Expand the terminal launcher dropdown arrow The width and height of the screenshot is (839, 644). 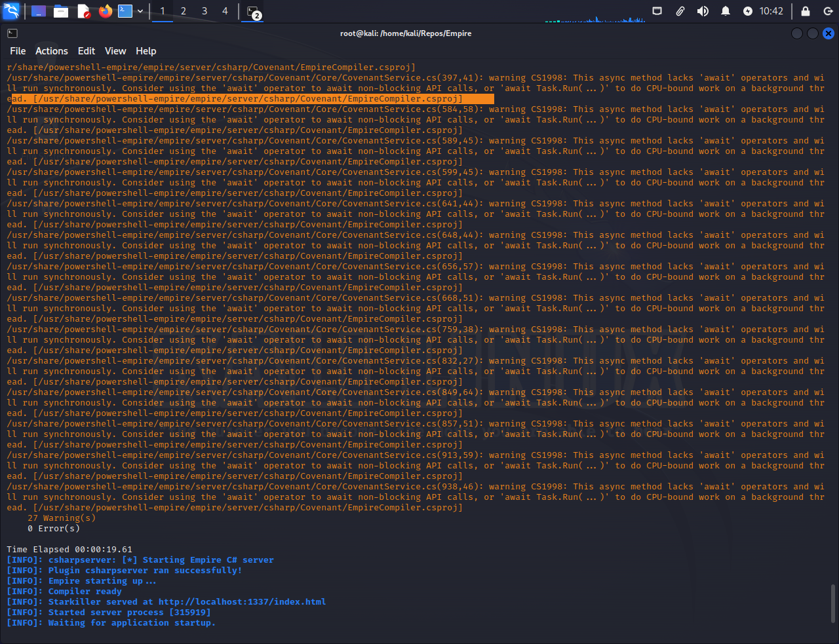click(140, 11)
